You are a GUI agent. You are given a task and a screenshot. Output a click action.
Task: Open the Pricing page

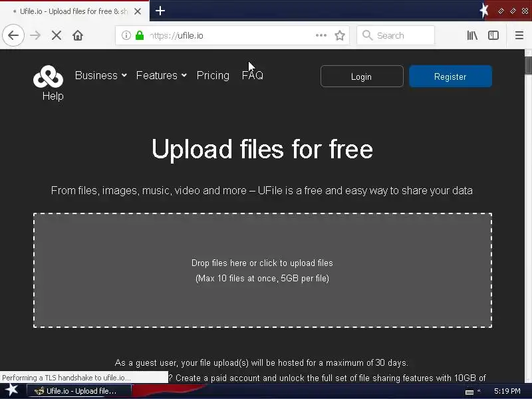coord(213,75)
